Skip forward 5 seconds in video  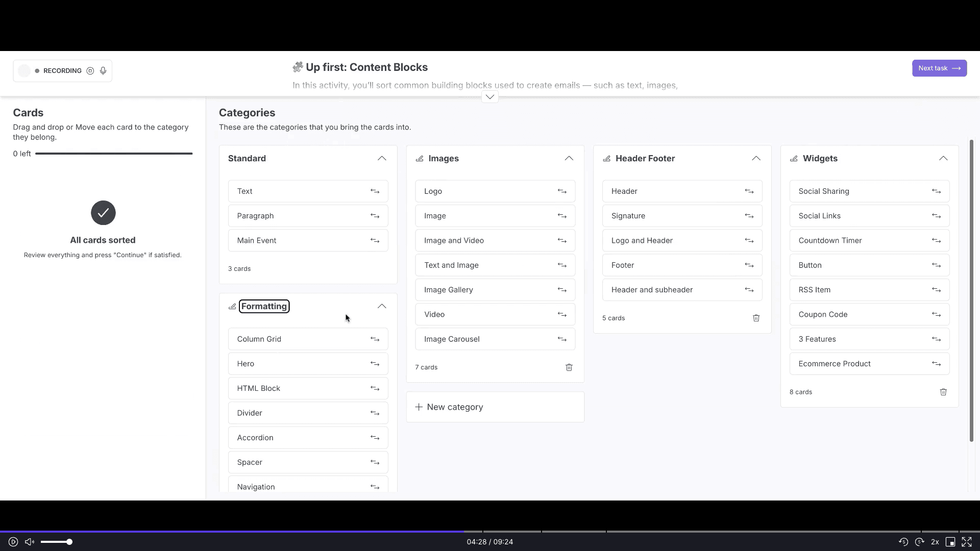[919, 542]
